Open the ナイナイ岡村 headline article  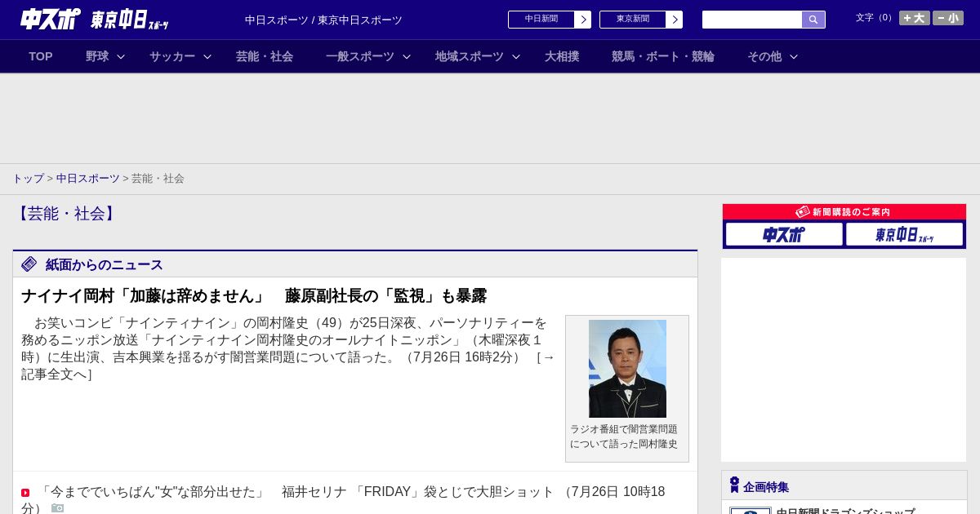pyautogui.click(x=254, y=296)
